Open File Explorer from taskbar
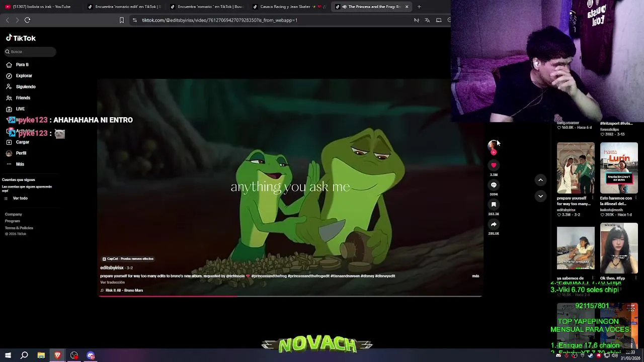This screenshot has height=362, width=644. 41,355
